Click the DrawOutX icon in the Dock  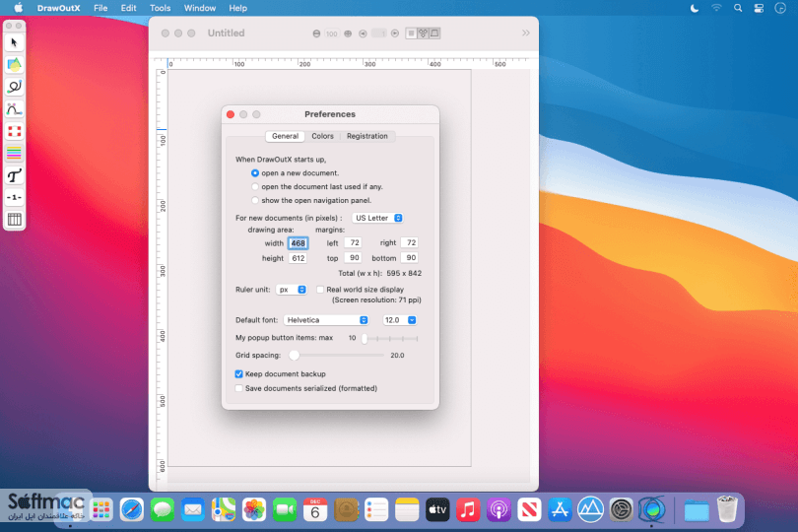pyautogui.click(x=652, y=509)
